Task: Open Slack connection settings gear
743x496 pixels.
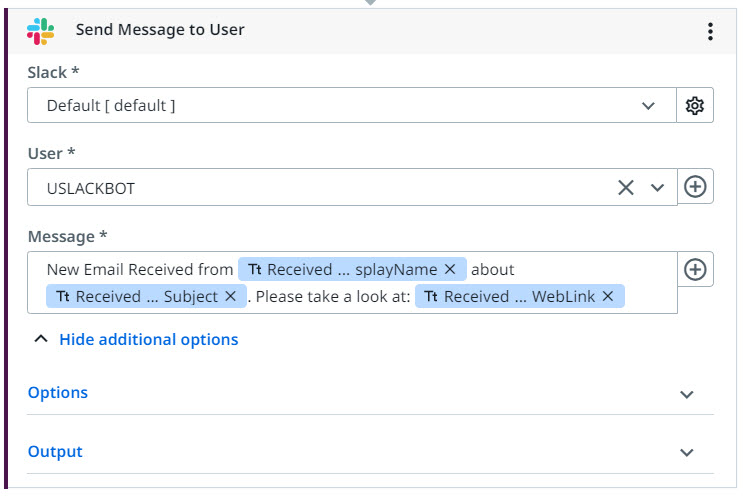Action: point(695,105)
